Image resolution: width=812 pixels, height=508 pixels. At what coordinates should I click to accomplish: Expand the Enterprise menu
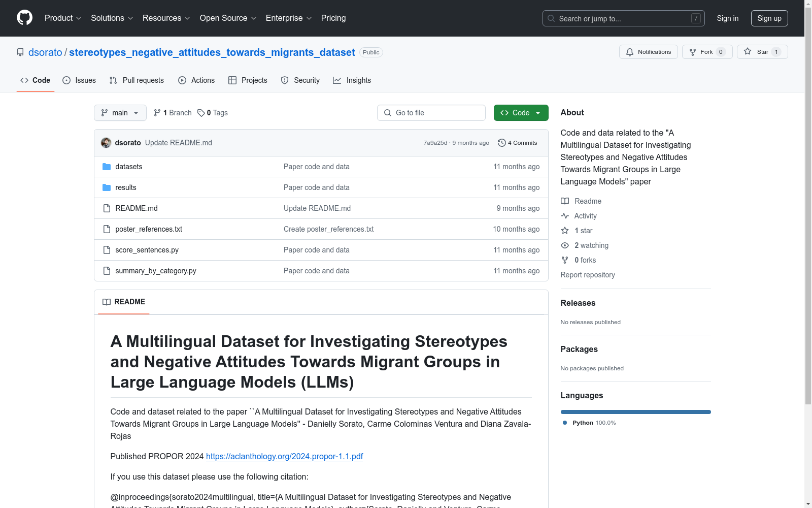tap(289, 18)
